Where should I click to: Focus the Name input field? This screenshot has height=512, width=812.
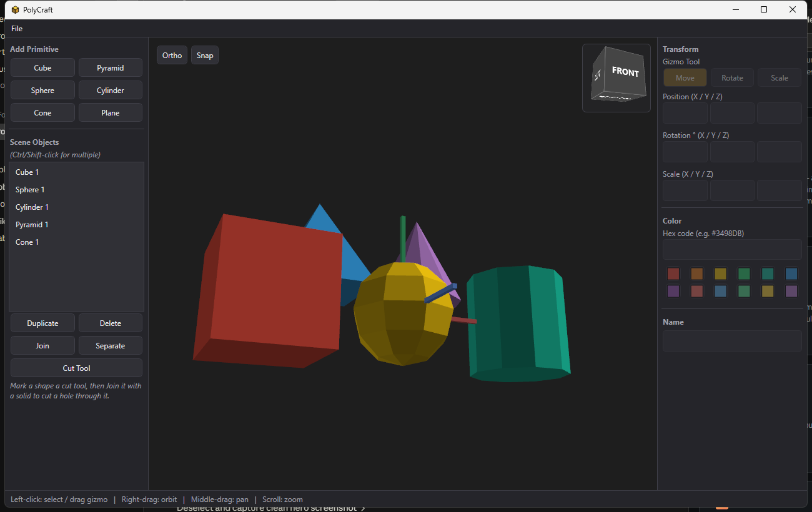coord(732,341)
